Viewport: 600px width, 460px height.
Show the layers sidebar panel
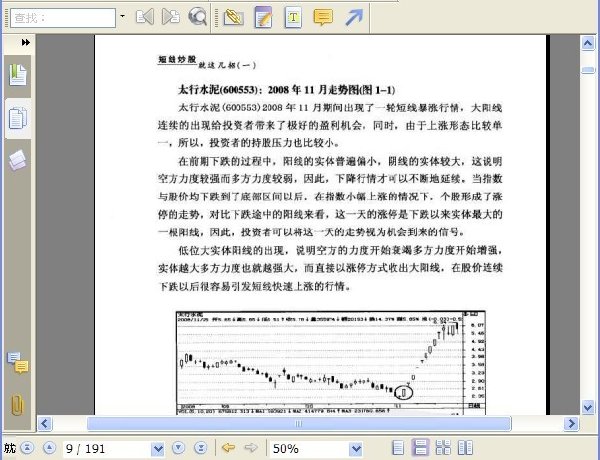point(18,160)
